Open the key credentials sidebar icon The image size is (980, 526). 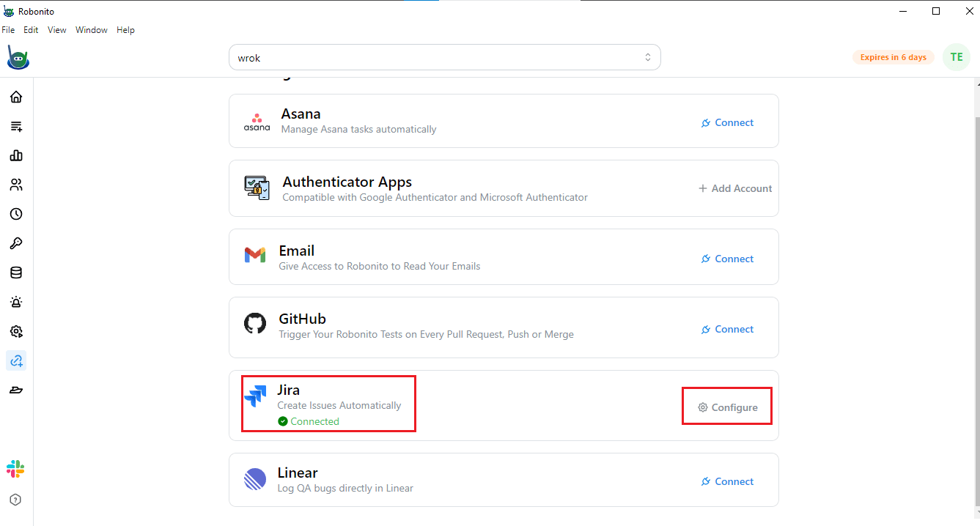point(16,243)
